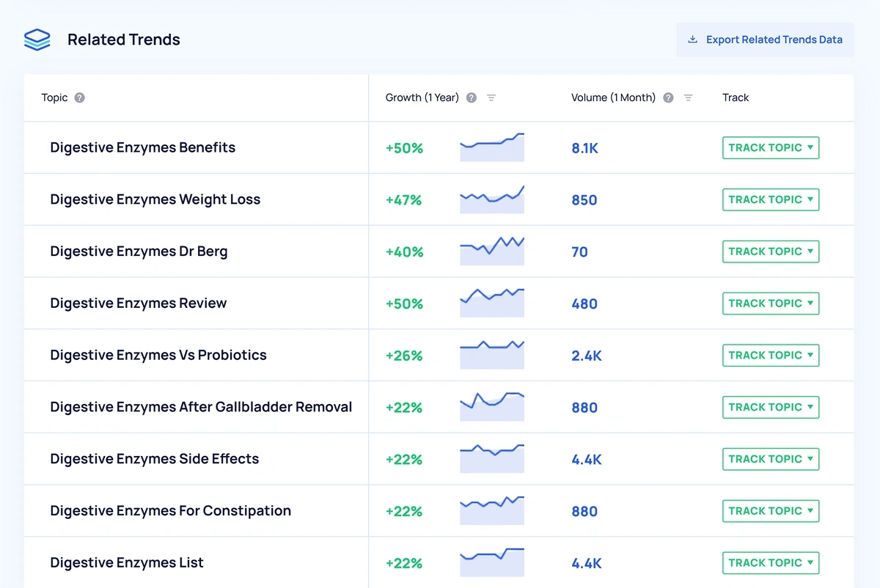The width and height of the screenshot is (880, 588).
Task: Click the +47% growth value
Action: [x=404, y=200]
